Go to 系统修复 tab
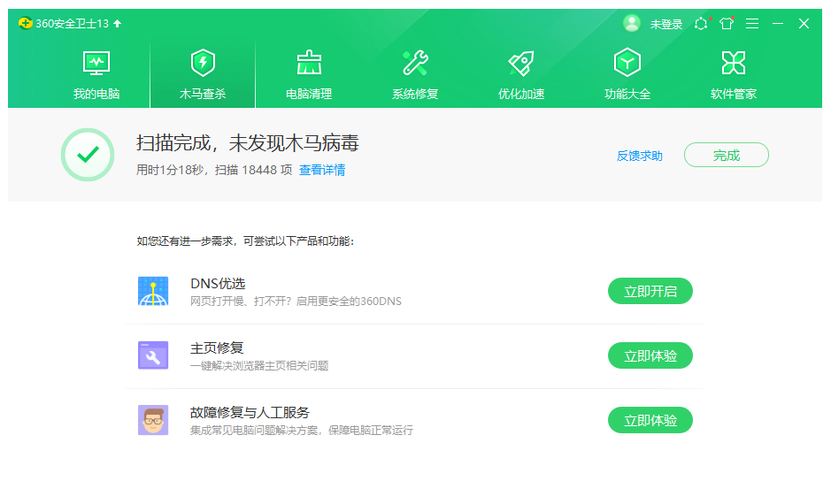 click(415, 74)
